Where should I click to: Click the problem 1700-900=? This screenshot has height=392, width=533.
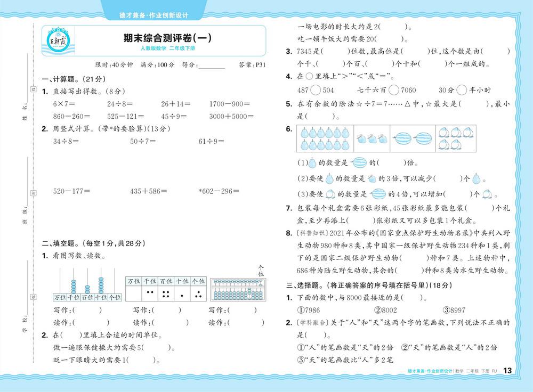click(229, 104)
